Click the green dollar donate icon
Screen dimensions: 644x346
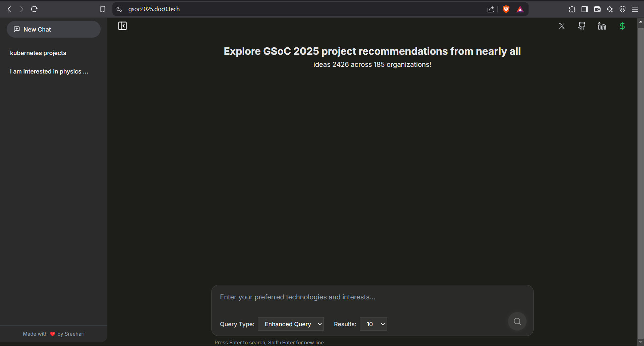(x=622, y=26)
